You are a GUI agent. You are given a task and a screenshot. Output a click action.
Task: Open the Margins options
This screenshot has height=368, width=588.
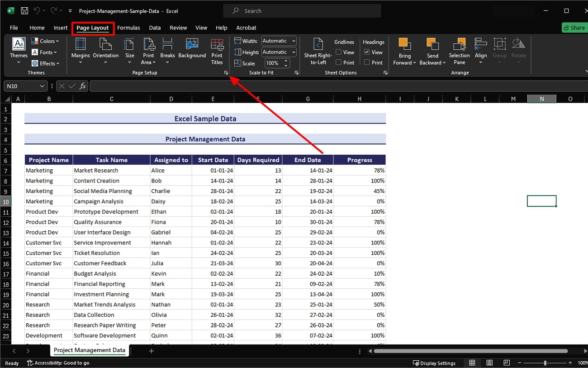(81, 50)
